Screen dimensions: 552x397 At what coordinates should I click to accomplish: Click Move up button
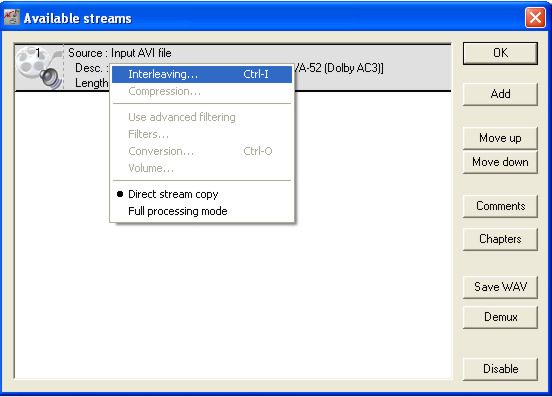coord(500,138)
